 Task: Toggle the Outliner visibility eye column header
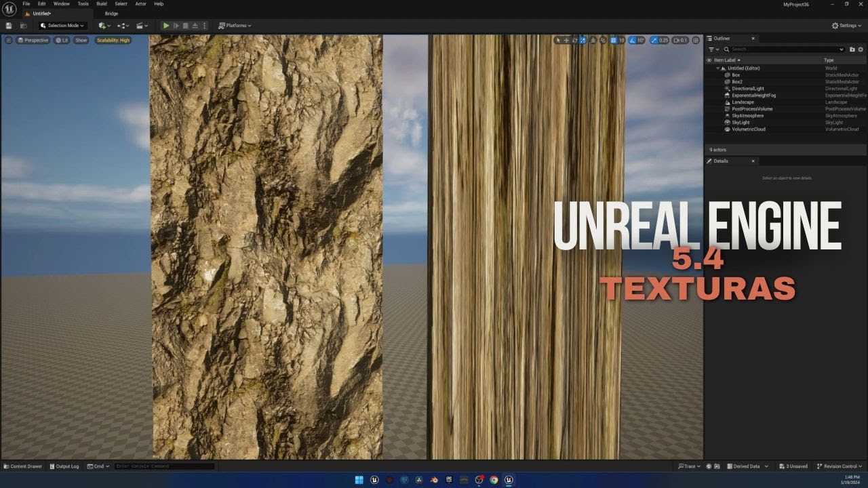tap(709, 60)
